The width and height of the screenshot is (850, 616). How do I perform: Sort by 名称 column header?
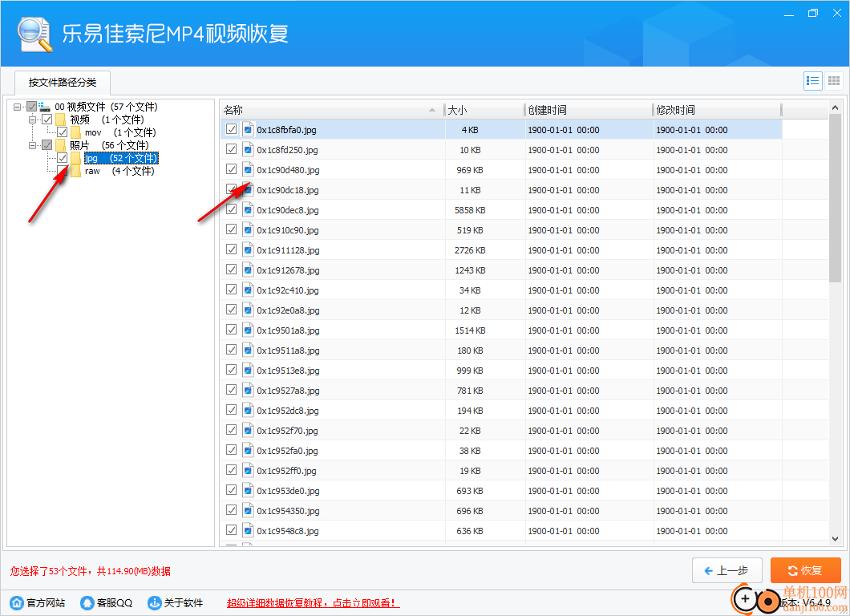pyautogui.click(x=332, y=110)
